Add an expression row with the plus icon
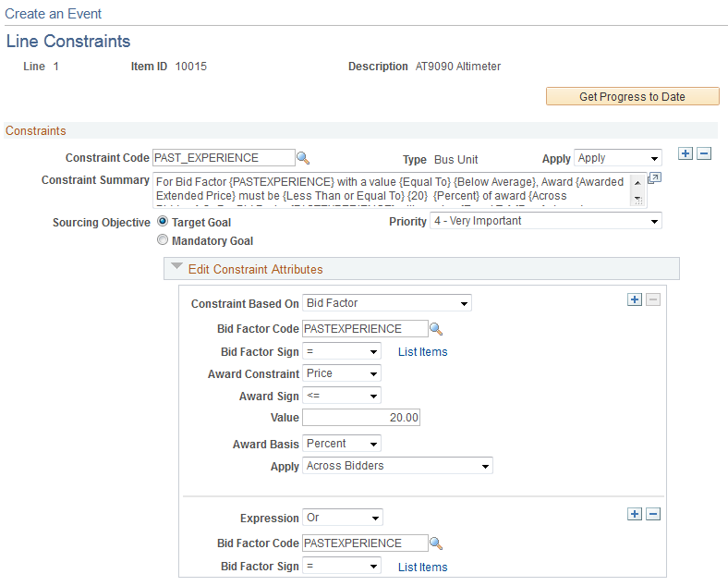The width and height of the screenshot is (728, 586). pos(635,514)
